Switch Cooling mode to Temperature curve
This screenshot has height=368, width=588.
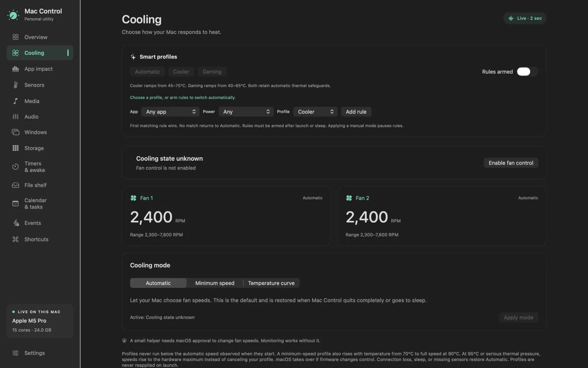click(271, 283)
